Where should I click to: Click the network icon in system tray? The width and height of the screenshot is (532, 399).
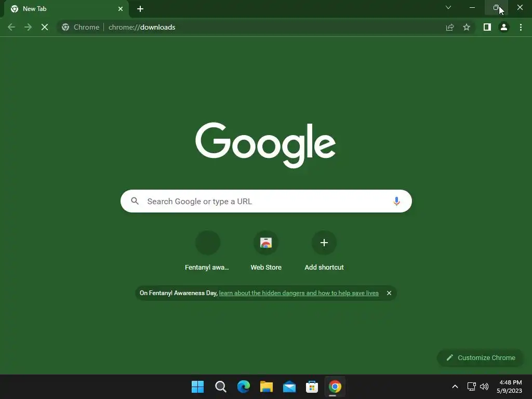point(471,387)
